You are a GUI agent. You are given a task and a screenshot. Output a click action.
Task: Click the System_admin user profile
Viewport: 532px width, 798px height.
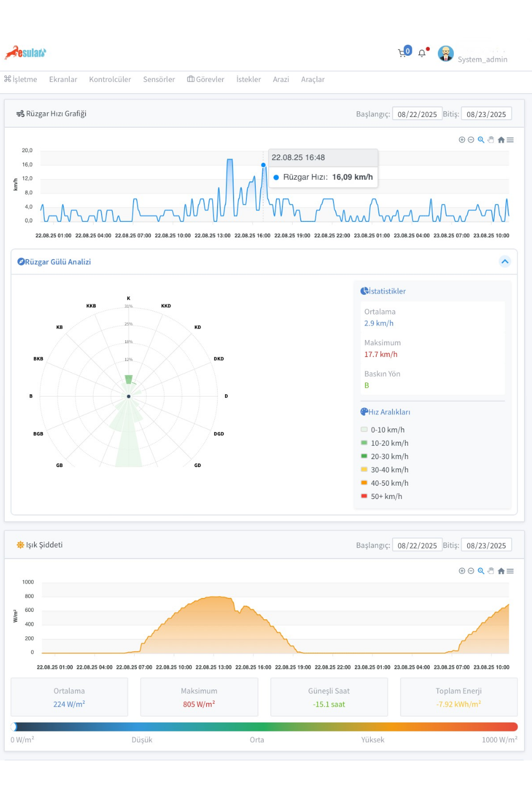[472, 54]
